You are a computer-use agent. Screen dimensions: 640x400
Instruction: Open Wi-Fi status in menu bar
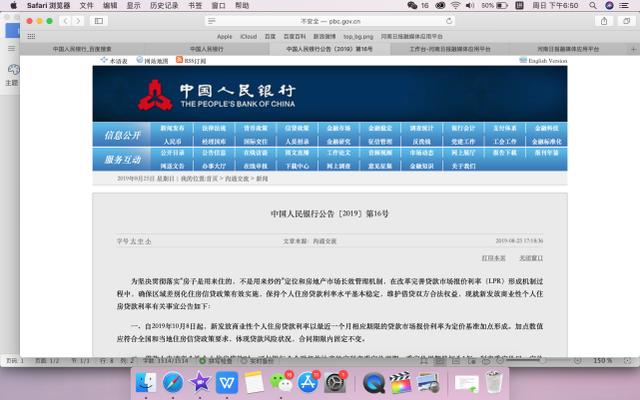pyautogui.click(x=455, y=5)
